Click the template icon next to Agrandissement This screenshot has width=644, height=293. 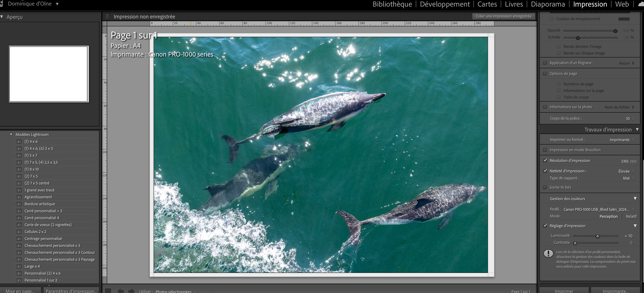point(19,197)
